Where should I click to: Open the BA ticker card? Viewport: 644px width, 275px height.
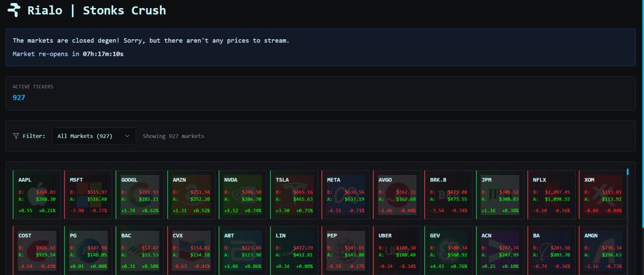[551, 250]
